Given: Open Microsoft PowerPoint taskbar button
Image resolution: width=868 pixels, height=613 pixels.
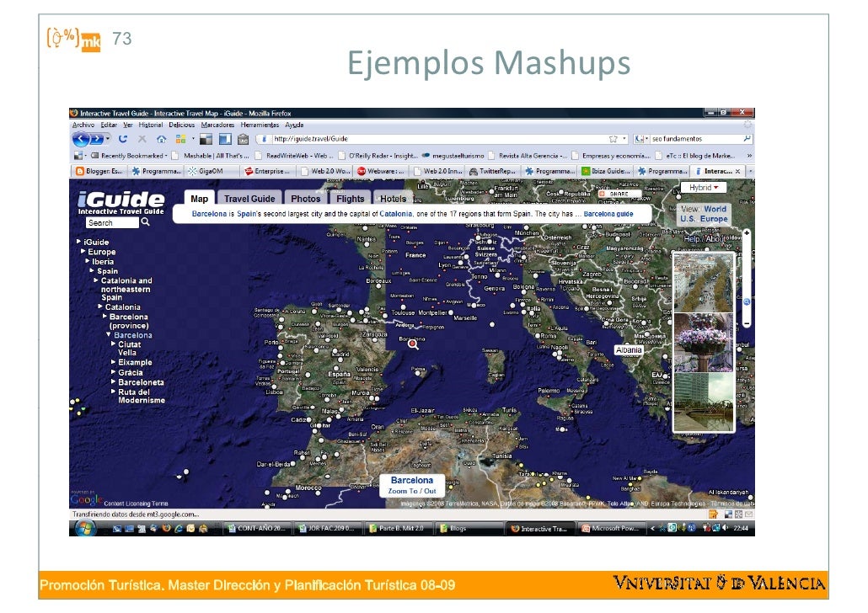Looking at the screenshot, I should pyautogui.click(x=611, y=528).
